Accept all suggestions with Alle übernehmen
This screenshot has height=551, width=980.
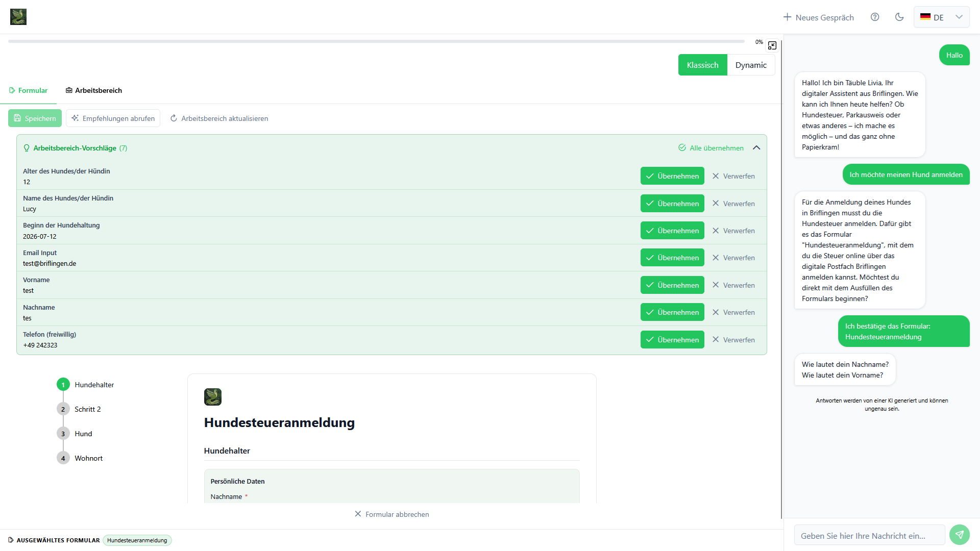pos(711,148)
